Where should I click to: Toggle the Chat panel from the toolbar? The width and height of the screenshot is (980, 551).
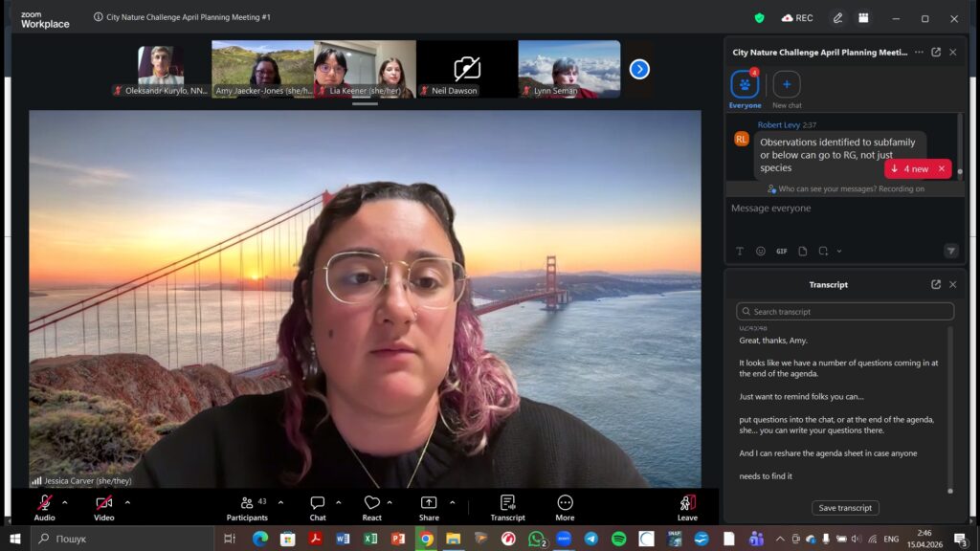[x=318, y=503]
